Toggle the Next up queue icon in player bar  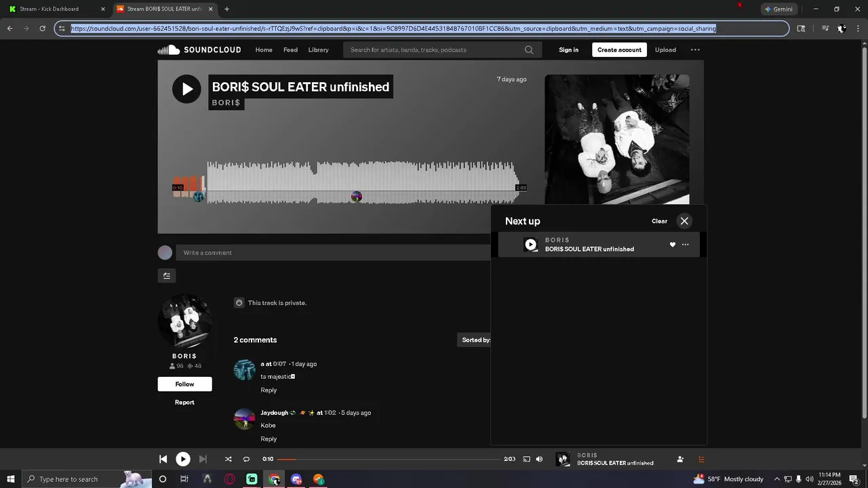[x=701, y=459]
